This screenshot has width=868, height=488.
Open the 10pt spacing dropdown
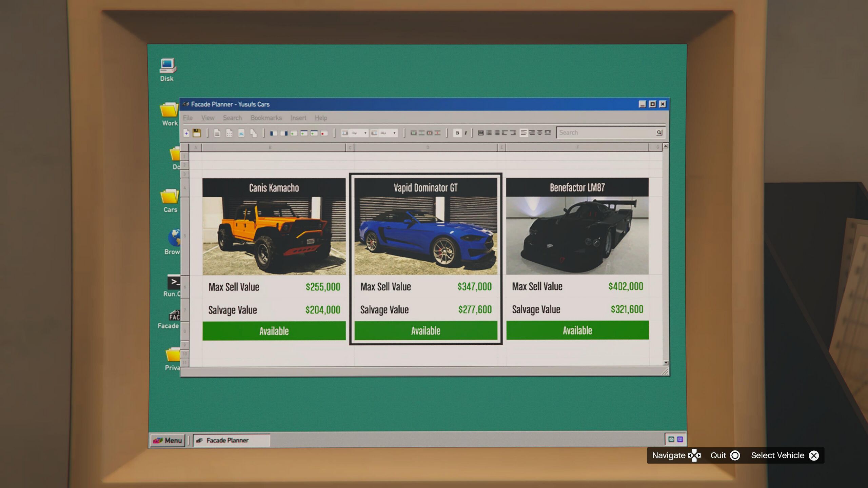pos(365,133)
